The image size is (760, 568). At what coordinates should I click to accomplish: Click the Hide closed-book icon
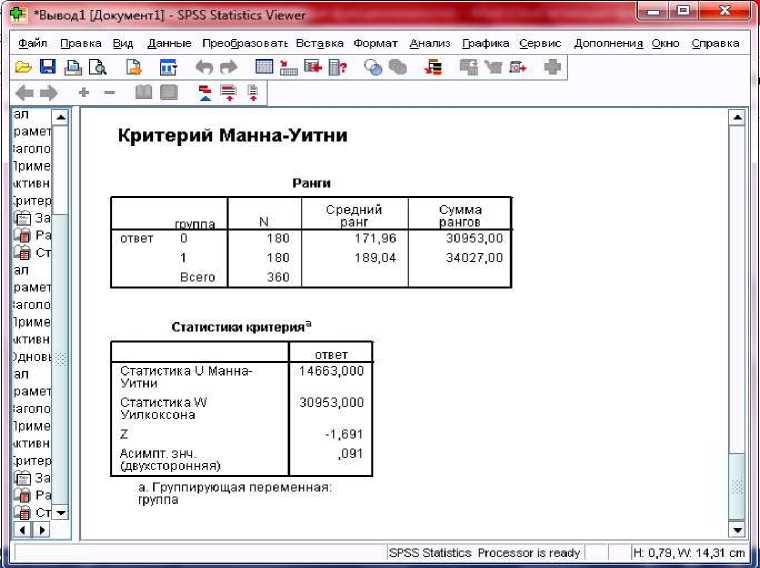(169, 92)
